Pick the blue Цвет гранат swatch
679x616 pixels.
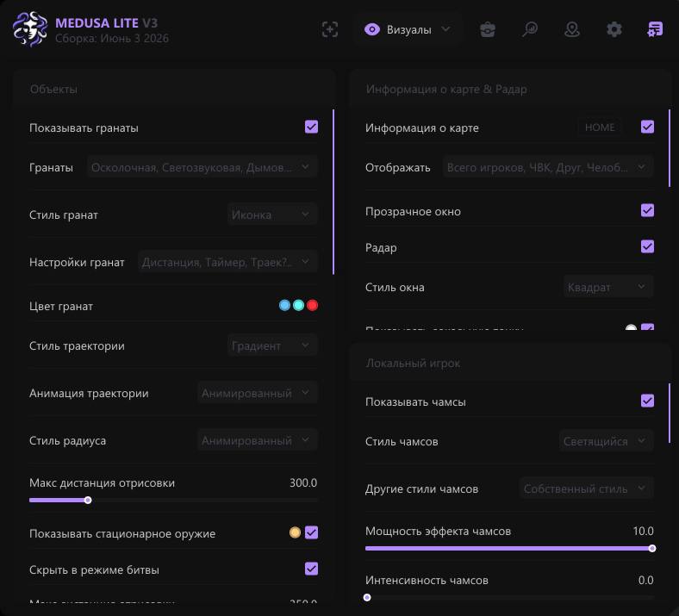[284, 305]
